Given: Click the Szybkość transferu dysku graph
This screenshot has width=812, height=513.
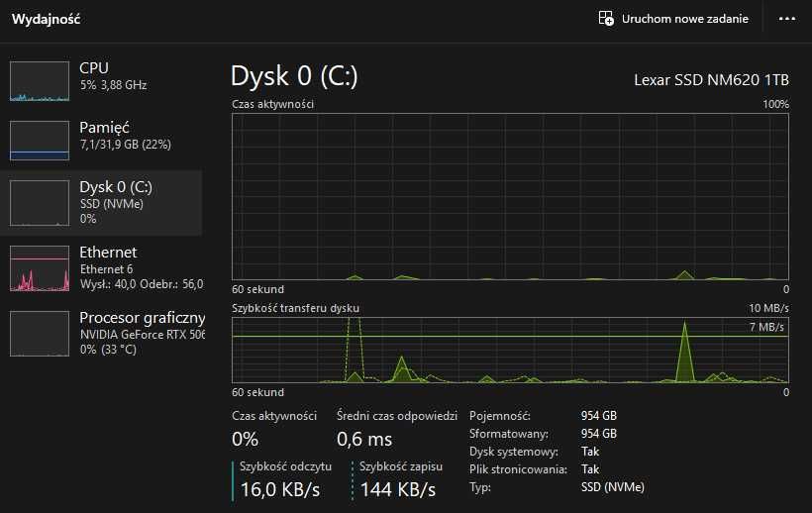Looking at the screenshot, I should (510, 350).
